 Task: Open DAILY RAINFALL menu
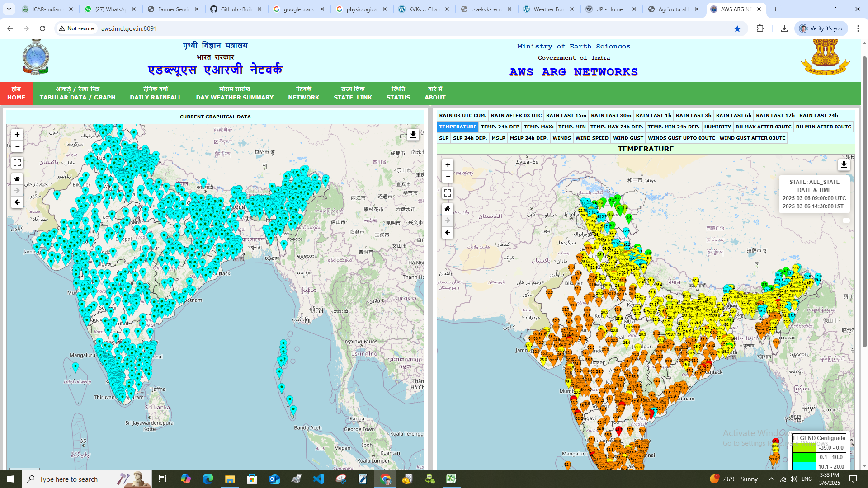[156, 94]
